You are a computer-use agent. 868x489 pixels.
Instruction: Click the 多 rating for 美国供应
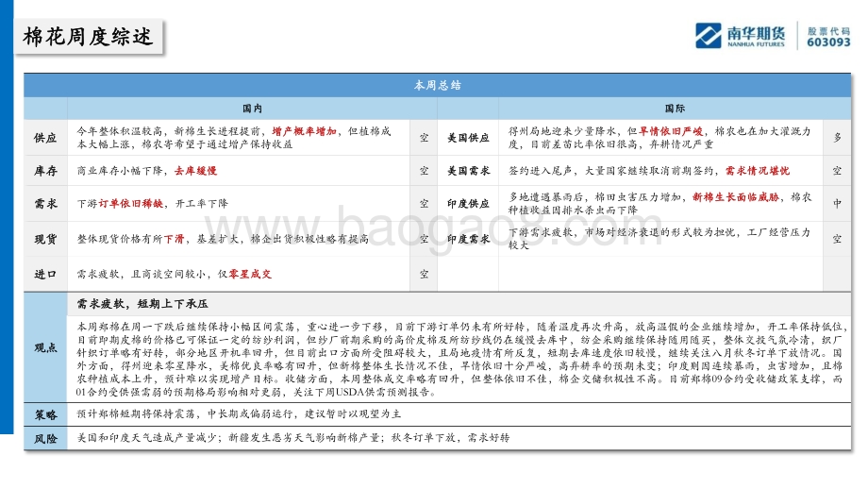[x=837, y=138]
